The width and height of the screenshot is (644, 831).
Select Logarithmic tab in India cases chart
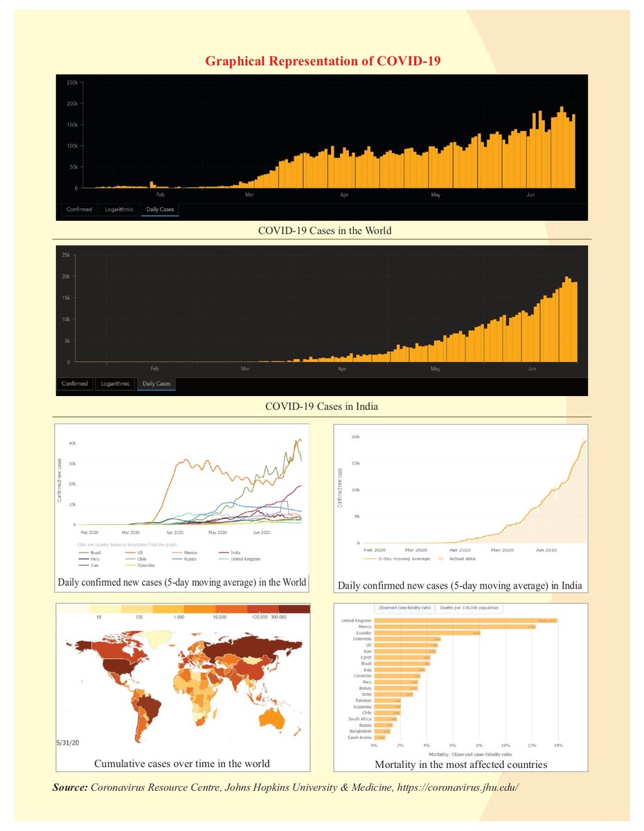tap(115, 384)
